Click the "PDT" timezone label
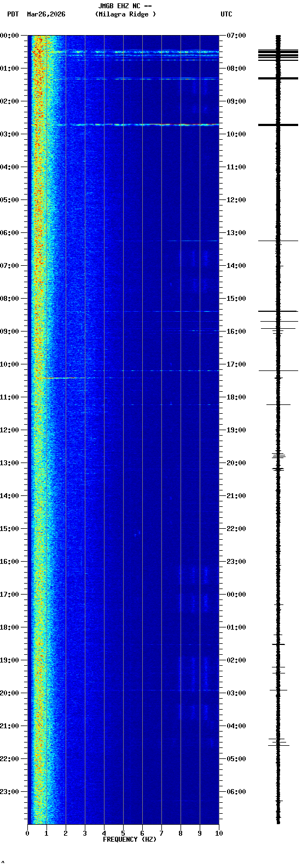Screen dimensions: 302x868 [x=13, y=14]
